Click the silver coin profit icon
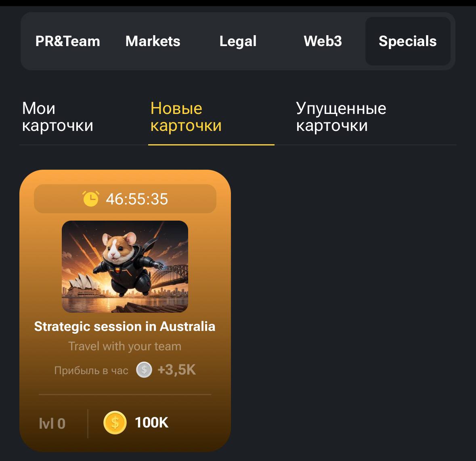Viewport: 476px width, 461px height. pyautogui.click(x=144, y=370)
